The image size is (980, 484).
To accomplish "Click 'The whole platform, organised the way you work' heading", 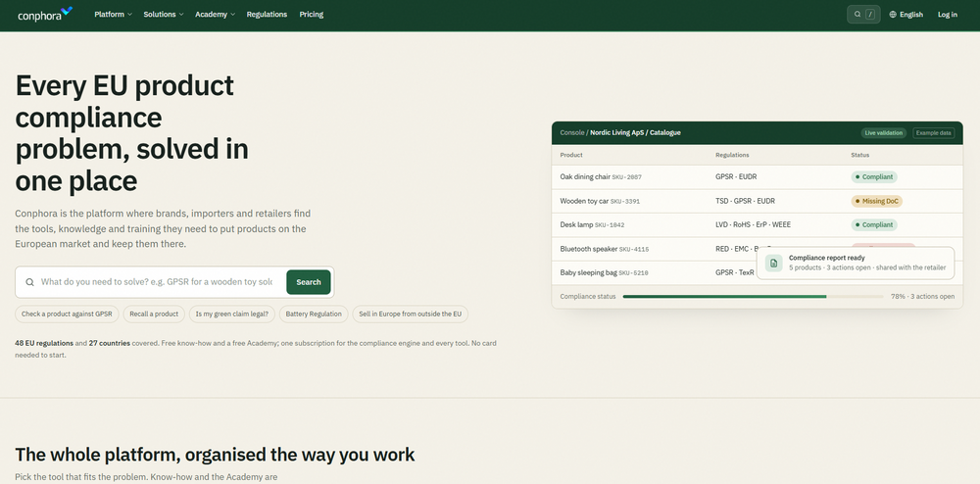I will pos(215,454).
